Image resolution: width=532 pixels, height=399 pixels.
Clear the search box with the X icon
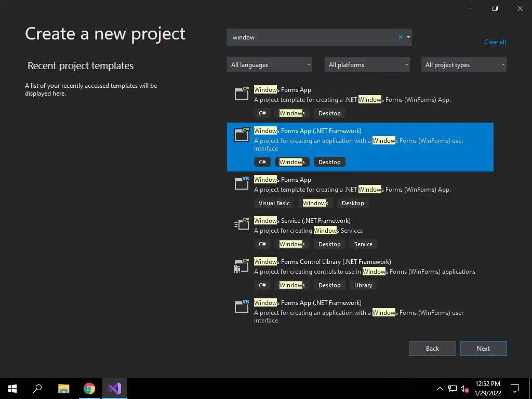401,37
